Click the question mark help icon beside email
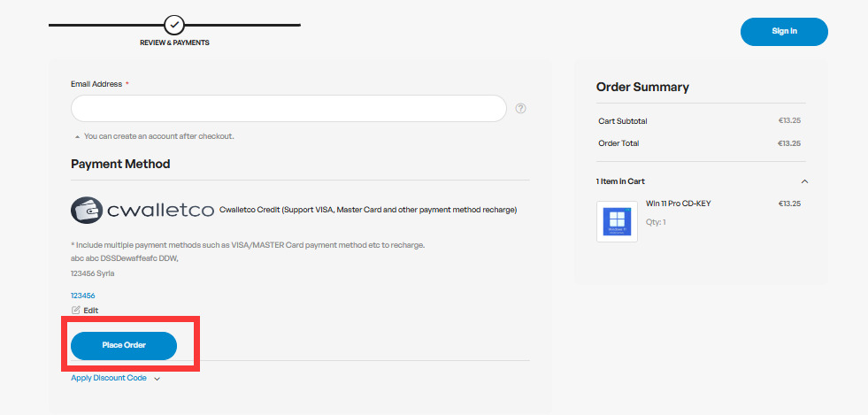868x415 pixels. pyautogui.click(x=521, y=109)
